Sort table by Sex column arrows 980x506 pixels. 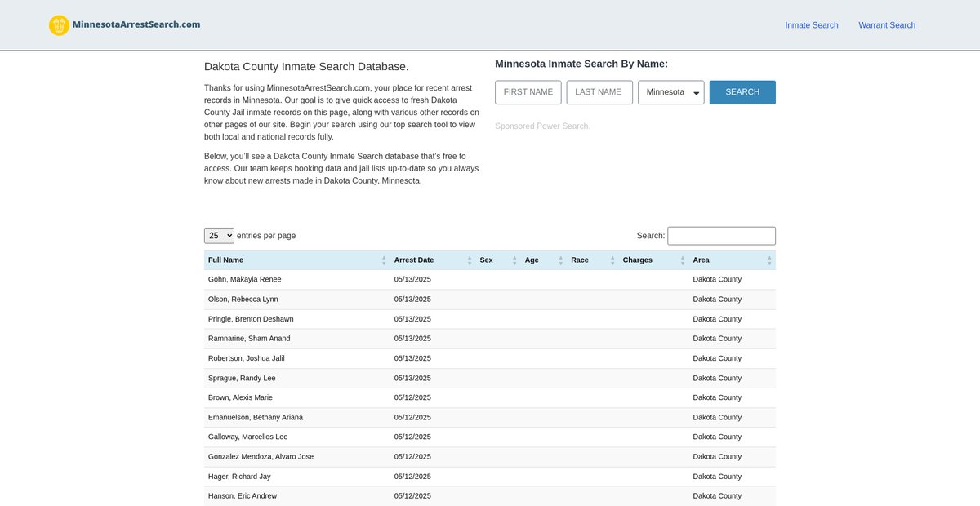514,260
